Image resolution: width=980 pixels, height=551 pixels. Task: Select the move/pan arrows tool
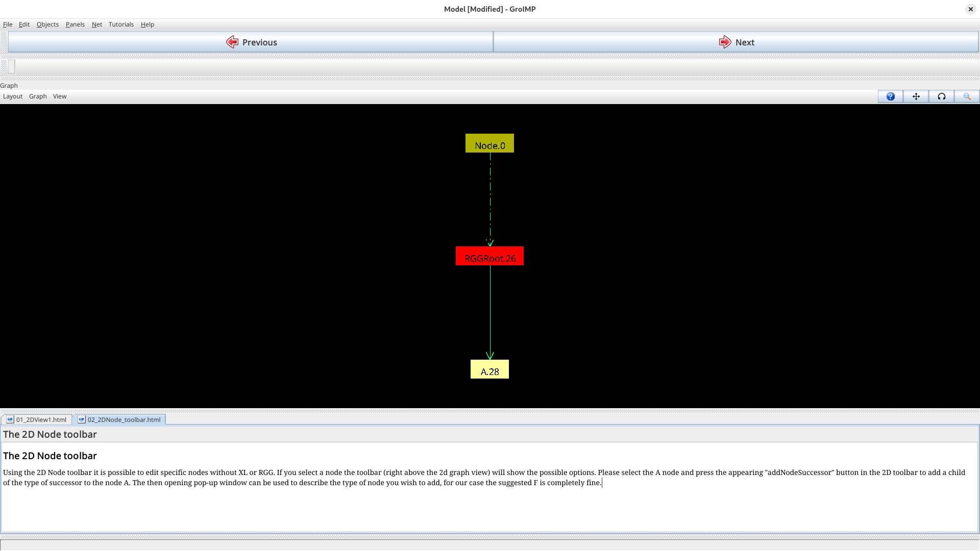pyautogui.click(x=916, y=96)
